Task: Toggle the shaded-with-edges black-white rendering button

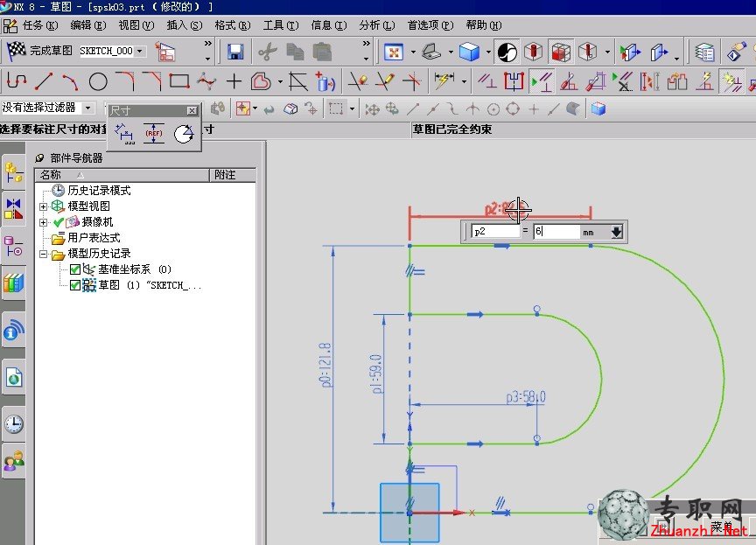Action: click(x=507, y=52)
